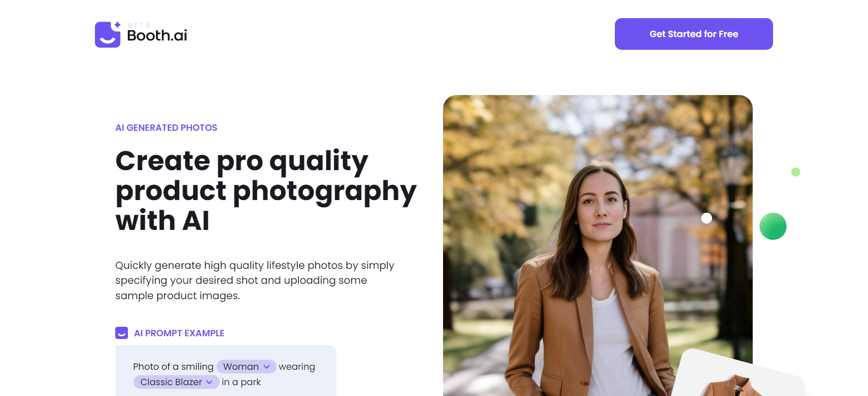Click the small light-green dot
The height and width of the screenshot is (396, 868).
click(796, 172)
